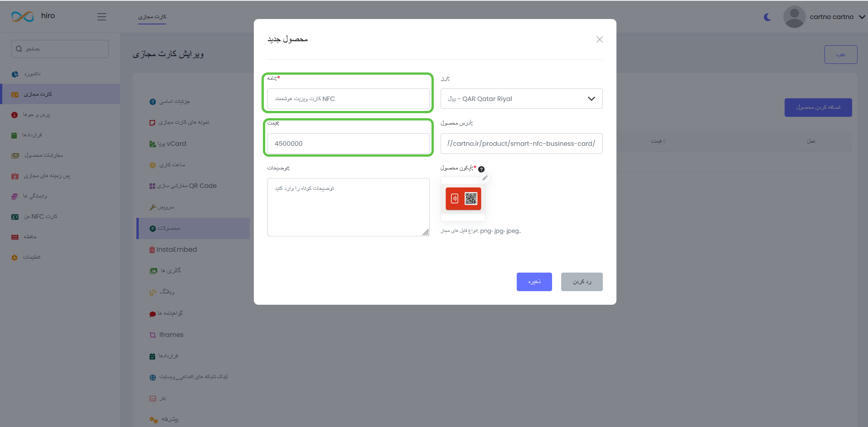Image resolution: width=868 pixels, height=427 pixels.
Task: Open the QAR Qatar Riyal currency dropdown
Action: coord(521,99)
